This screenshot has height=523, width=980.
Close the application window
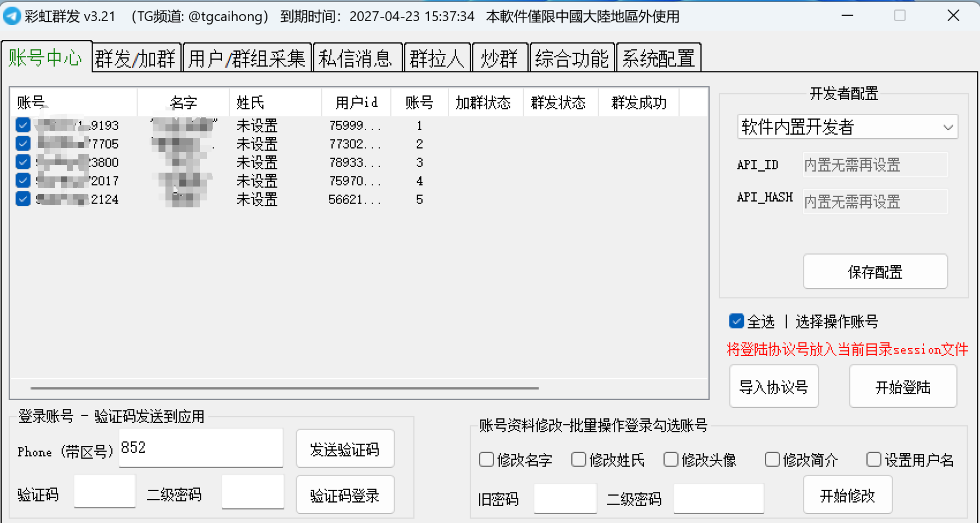point(953,16)
